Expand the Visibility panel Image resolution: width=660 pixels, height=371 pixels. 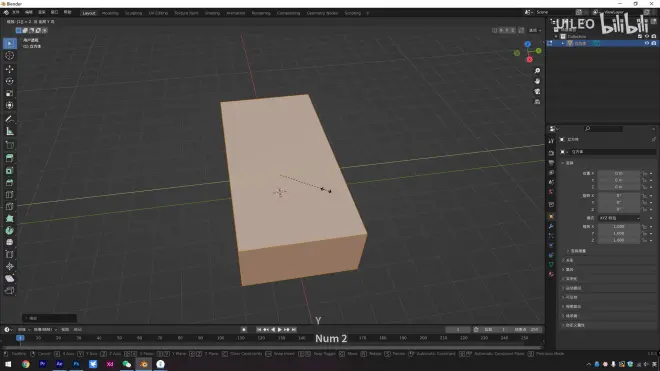pyautogui.click(x=563, y=297)
